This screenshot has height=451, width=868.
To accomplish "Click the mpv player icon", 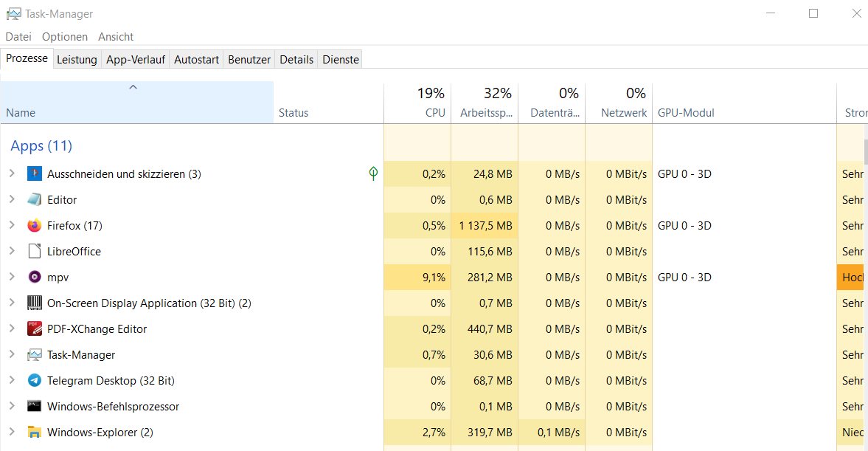I will 35,278.
